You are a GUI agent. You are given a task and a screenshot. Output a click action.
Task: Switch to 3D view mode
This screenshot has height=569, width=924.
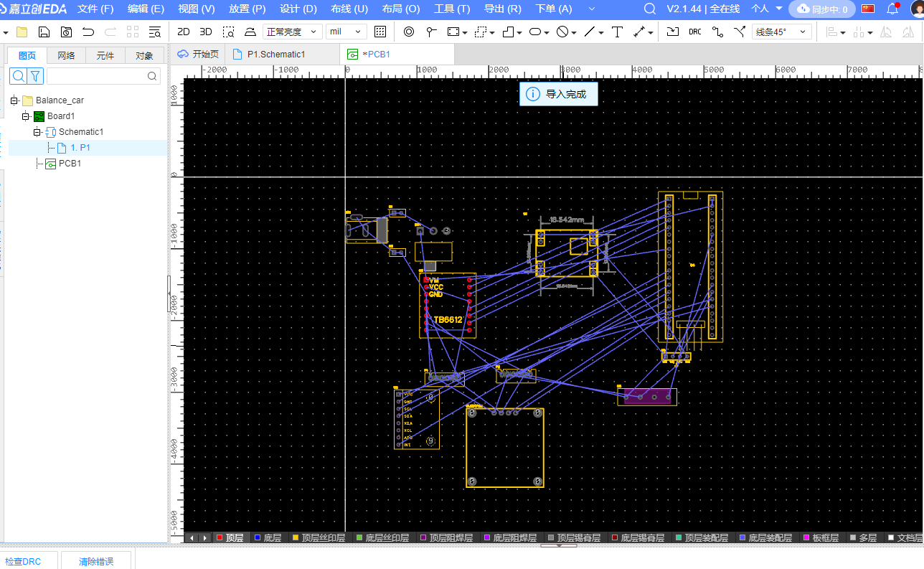tap(206, 32)
